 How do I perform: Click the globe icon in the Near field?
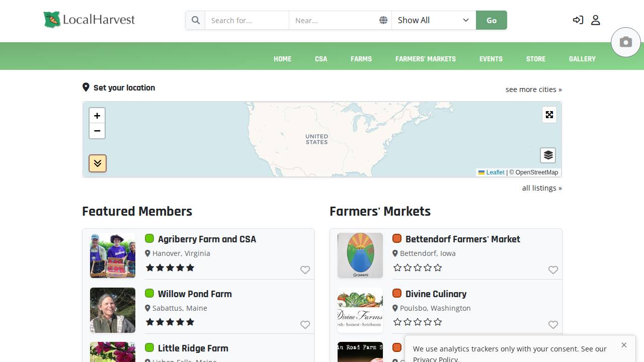click(383, 20)
